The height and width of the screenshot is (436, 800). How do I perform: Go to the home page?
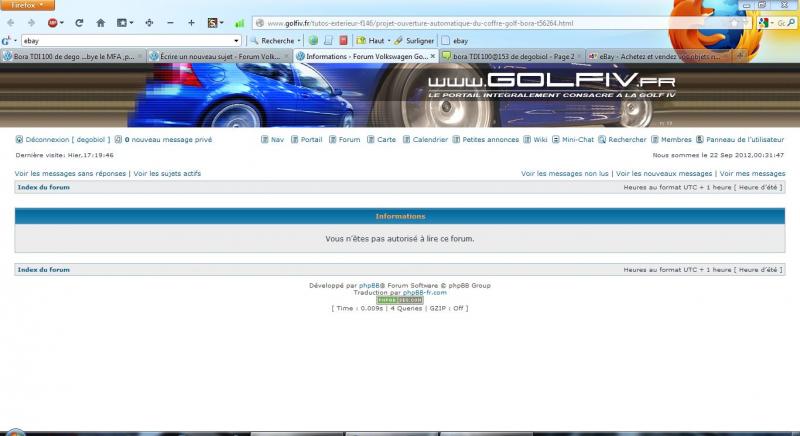click(x=101, y=23)
